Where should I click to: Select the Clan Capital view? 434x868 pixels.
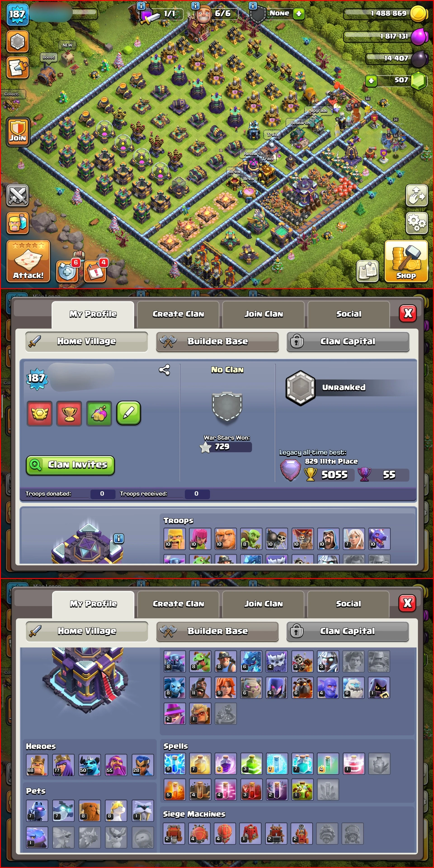pyautogui.click(x=348, y=342)
